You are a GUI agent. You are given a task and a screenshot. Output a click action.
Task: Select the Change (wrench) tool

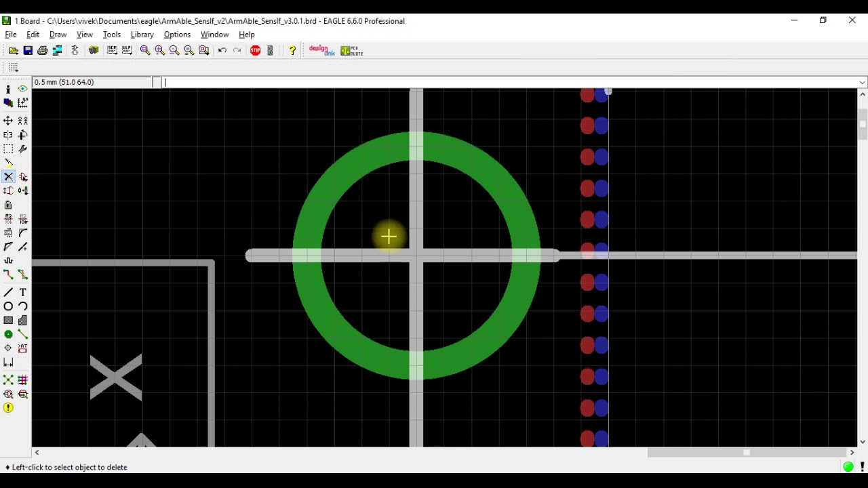pyautogui.click(x=22, y=149)
